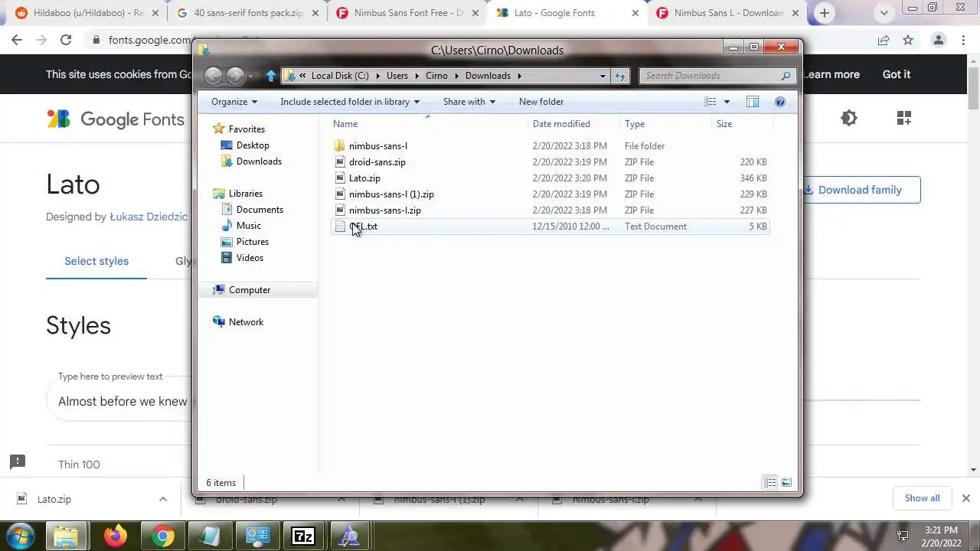Click the Chrome reload page icon

click(66, 41)
